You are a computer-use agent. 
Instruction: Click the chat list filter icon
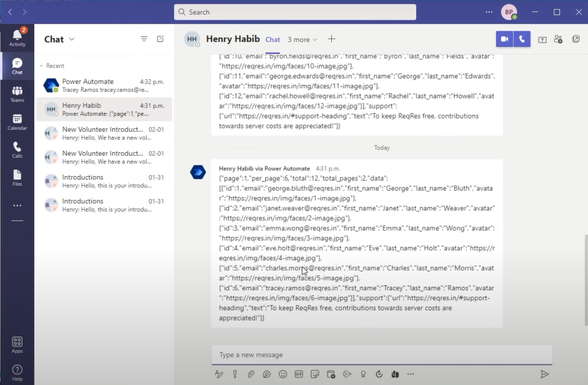pos(144,39)
